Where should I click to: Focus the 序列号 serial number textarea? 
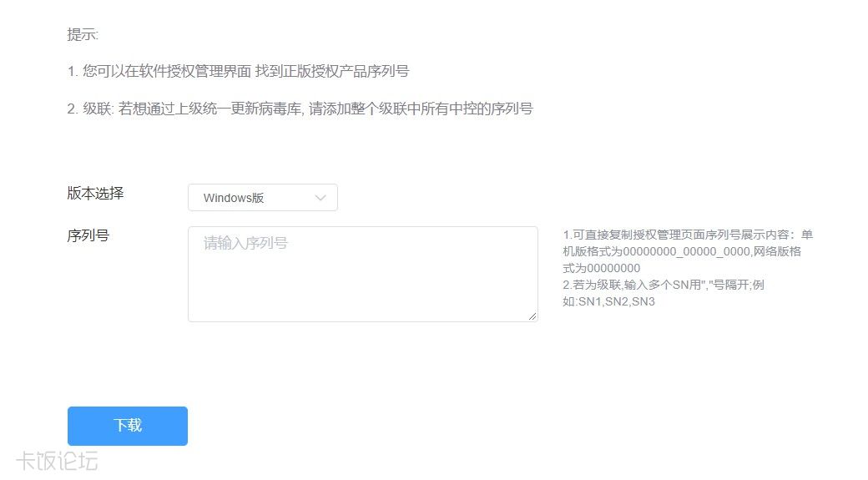[x=362, y=274]
